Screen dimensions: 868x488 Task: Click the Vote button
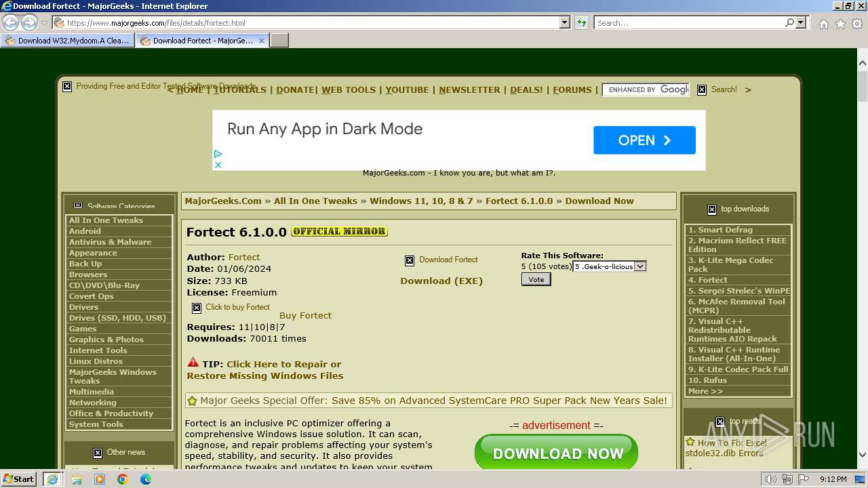click(536, 279)
